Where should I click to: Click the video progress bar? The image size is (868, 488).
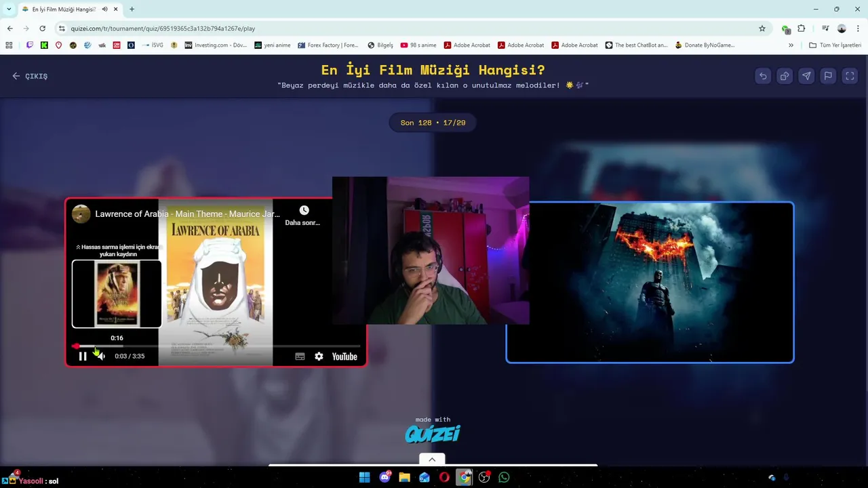point(216,346)
